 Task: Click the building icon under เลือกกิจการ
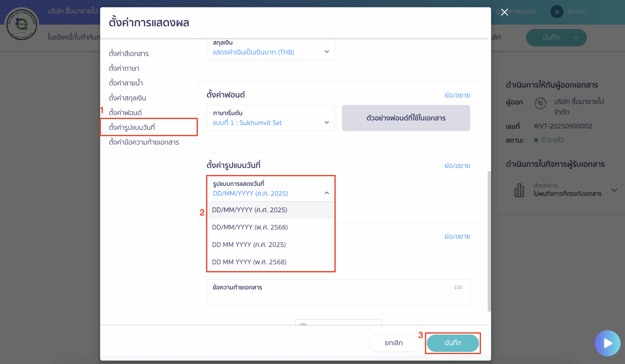tap(519, 190)
